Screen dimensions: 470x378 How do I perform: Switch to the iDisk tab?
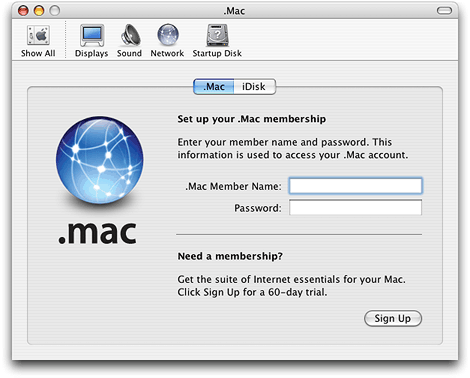pyautogui.click(x=254, y=87)
